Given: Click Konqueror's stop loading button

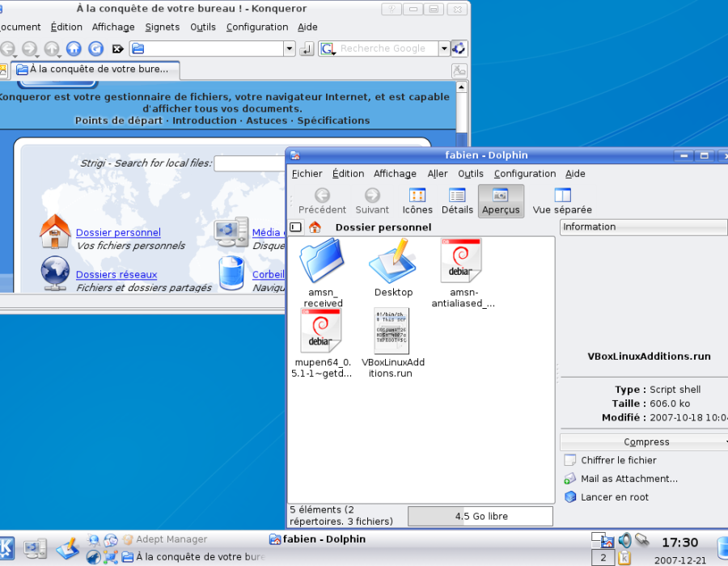Looking at the screenshot, I should pyautogui.click(x=117, y=49).
